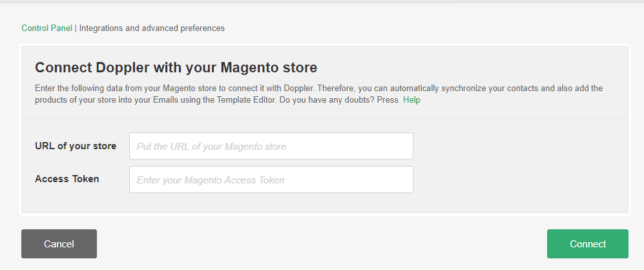Click the 'Enter your Magento Access Token' placeholder
The width and height of the screenshot is (644, 270).
pos(211,180)
